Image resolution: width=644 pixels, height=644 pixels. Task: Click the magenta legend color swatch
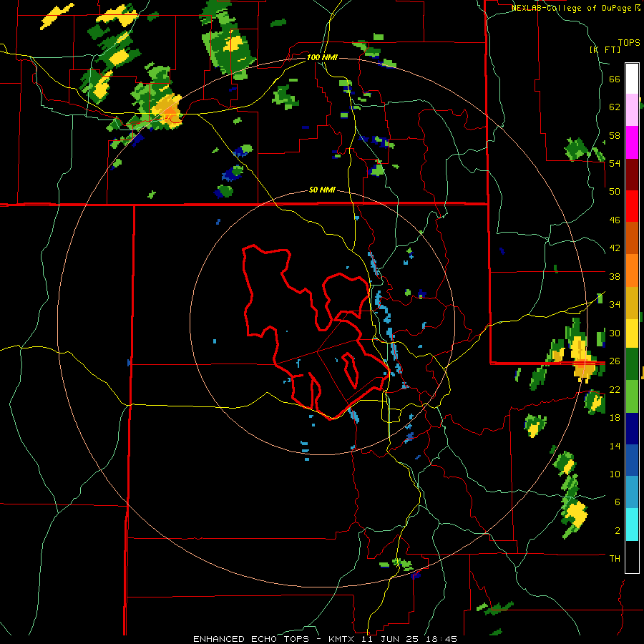(x=632, y=142)
